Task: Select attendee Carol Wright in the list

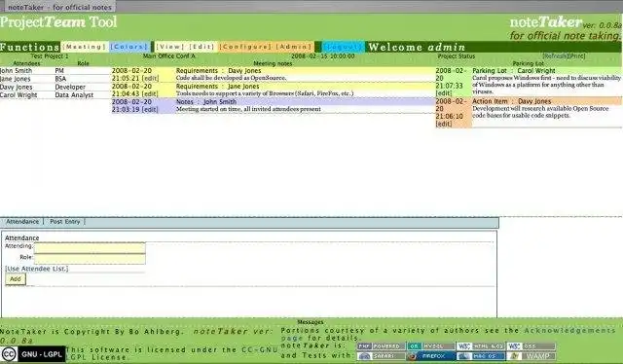Action: pos(18,95)
